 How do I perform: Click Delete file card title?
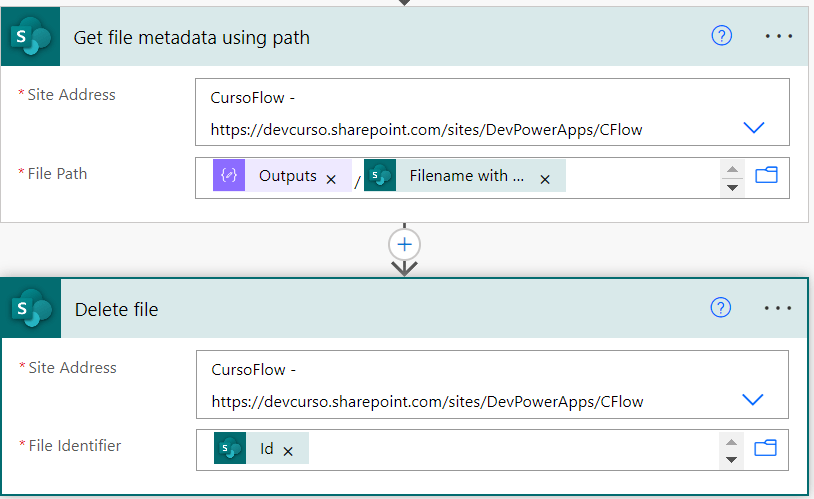116,309
